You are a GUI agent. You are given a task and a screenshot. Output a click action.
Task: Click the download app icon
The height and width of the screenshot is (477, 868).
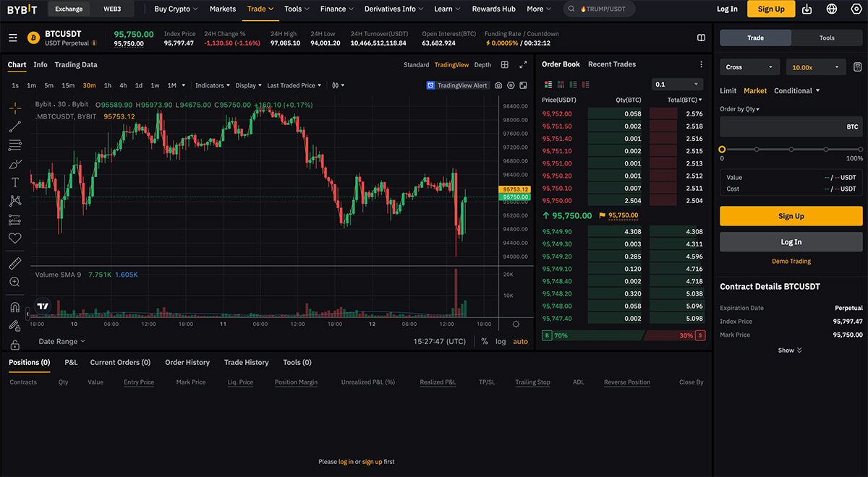[x=807, y=9]
